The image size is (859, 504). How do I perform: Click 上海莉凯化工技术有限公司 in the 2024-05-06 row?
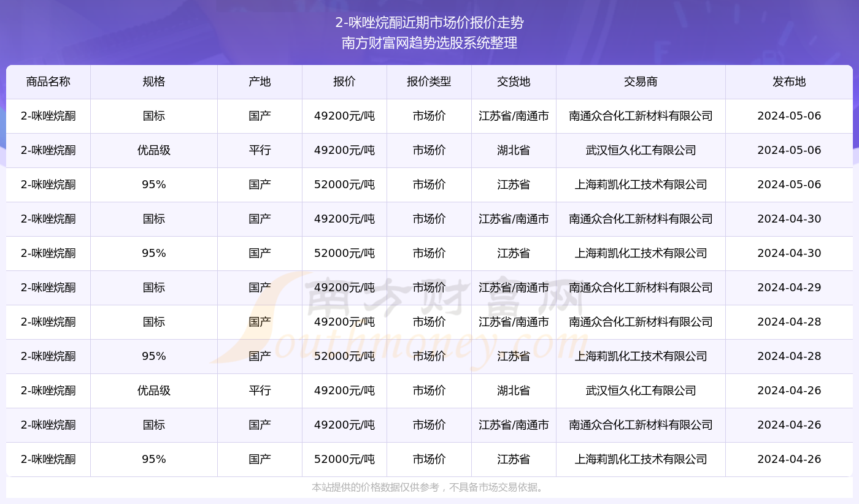[641, 185]
